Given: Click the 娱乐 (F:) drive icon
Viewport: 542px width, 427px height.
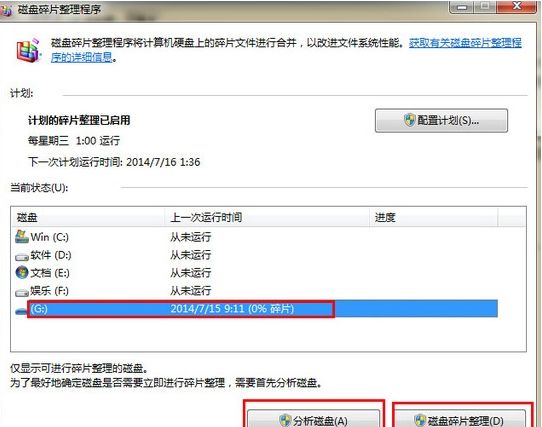Looking at the screenshot, I should click(x=22, y=293).
